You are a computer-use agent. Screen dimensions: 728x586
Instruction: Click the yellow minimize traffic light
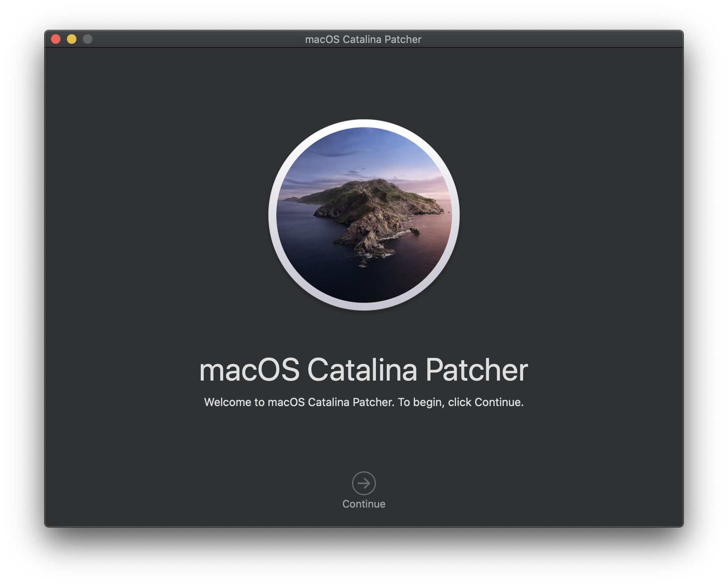[72, 39]
